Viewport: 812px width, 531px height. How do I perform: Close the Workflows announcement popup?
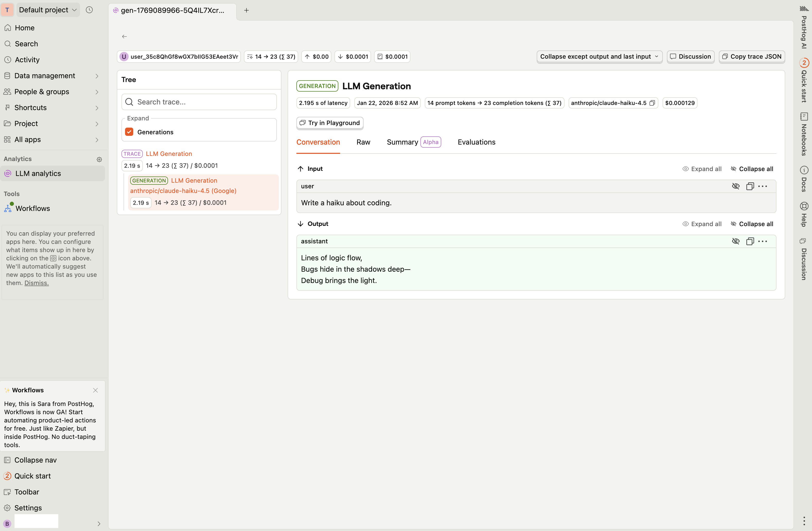pos(95,390)
